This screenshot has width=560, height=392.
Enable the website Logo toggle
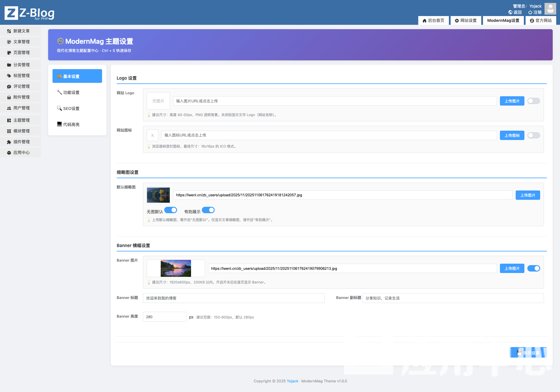pos(533,101)
